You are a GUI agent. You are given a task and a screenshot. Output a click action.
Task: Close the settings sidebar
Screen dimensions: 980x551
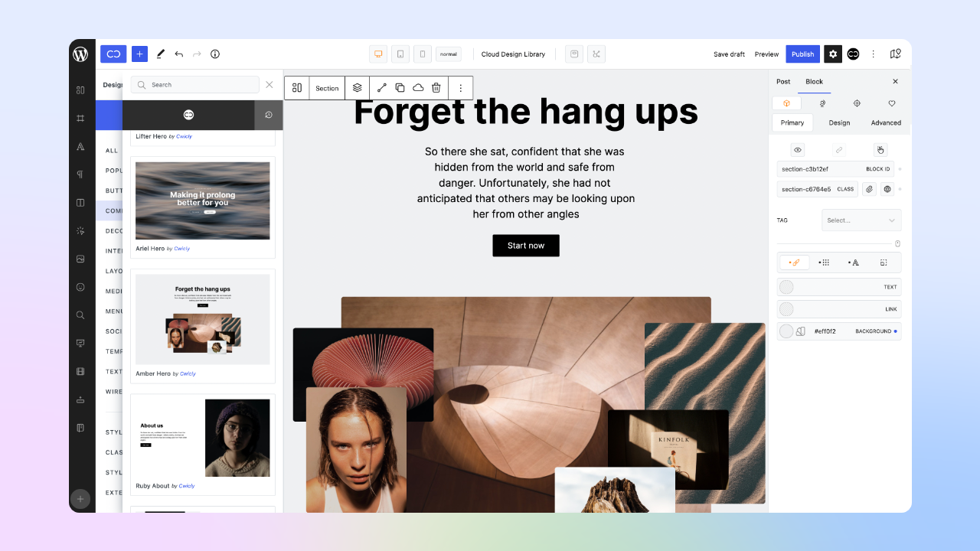[896, 81]
